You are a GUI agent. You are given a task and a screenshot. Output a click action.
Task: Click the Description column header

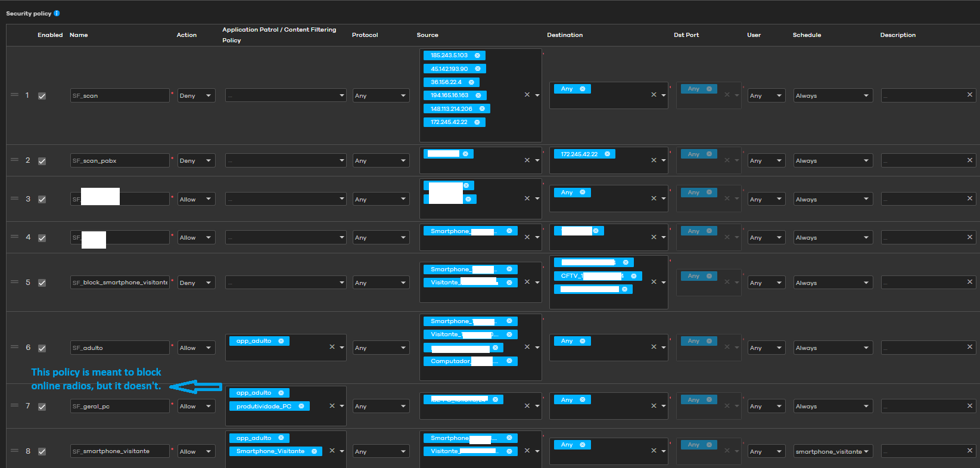[x=898, y=35]
